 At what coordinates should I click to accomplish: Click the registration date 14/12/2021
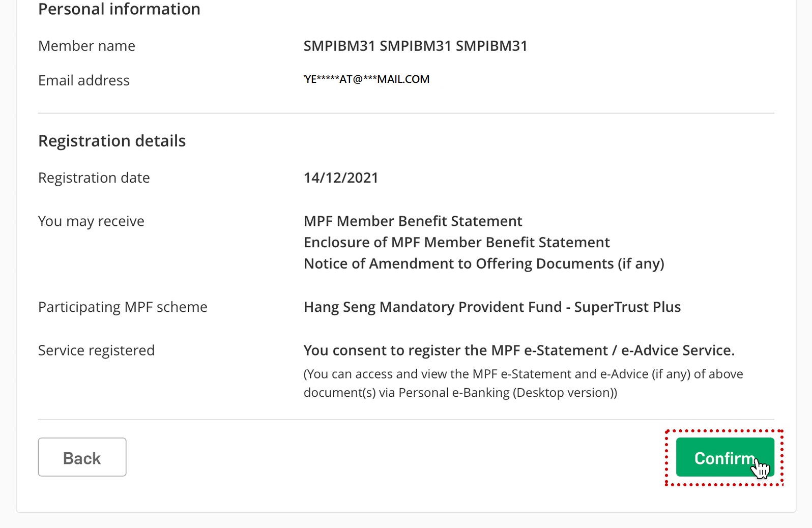[341, 178]
